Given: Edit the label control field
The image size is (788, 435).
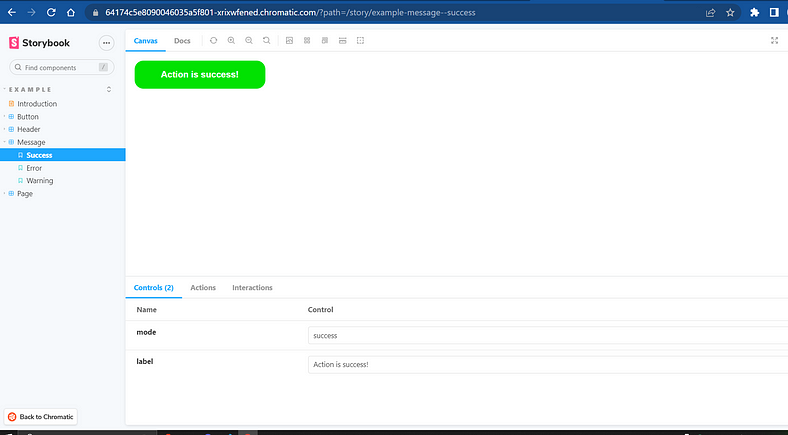Looking at the screenshot, I should (548, 365).
